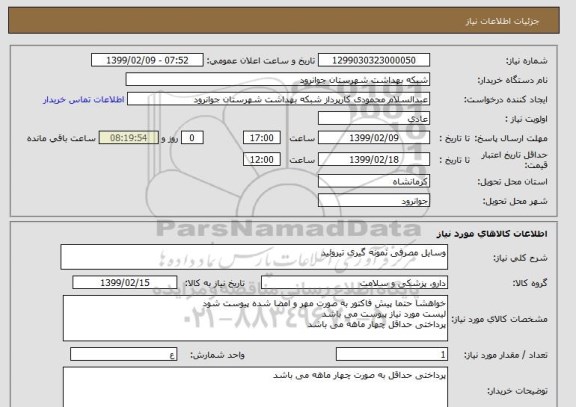The width and height of the screenshot is (576, 407).
Task: Select the priority field showing عادی
Action: (374, 119)
